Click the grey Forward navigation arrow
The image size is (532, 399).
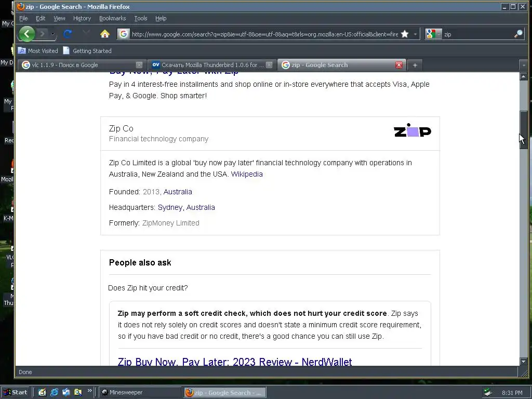point(43,34)
